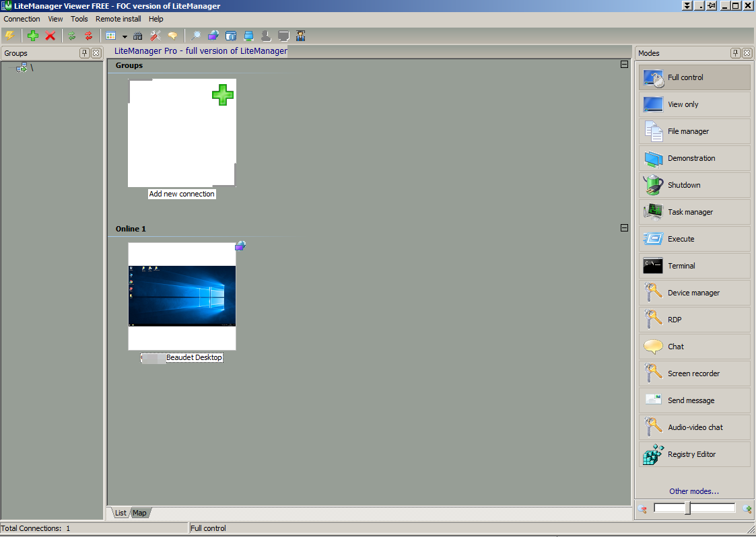
Task: Collapse the Online 1 section
Action: [624, 228]
